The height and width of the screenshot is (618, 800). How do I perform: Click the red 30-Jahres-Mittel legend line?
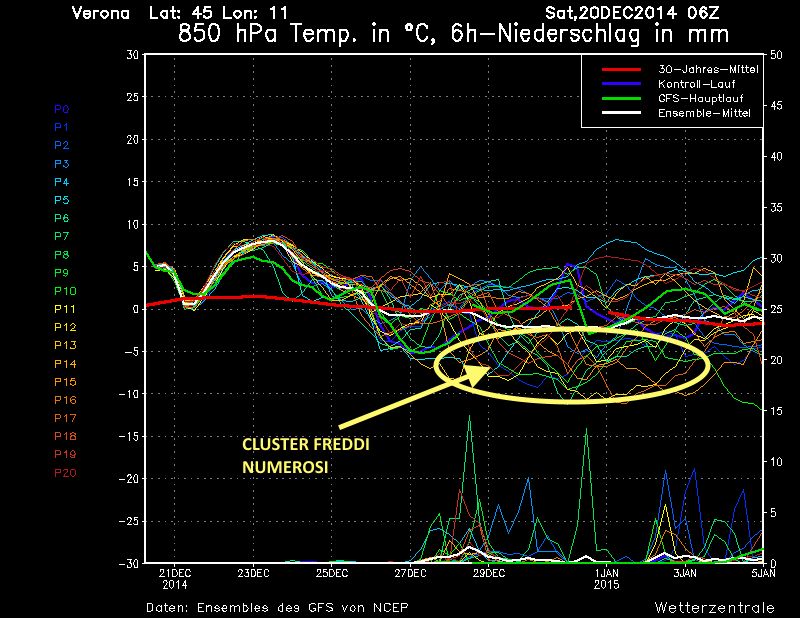tap(621, 69)
